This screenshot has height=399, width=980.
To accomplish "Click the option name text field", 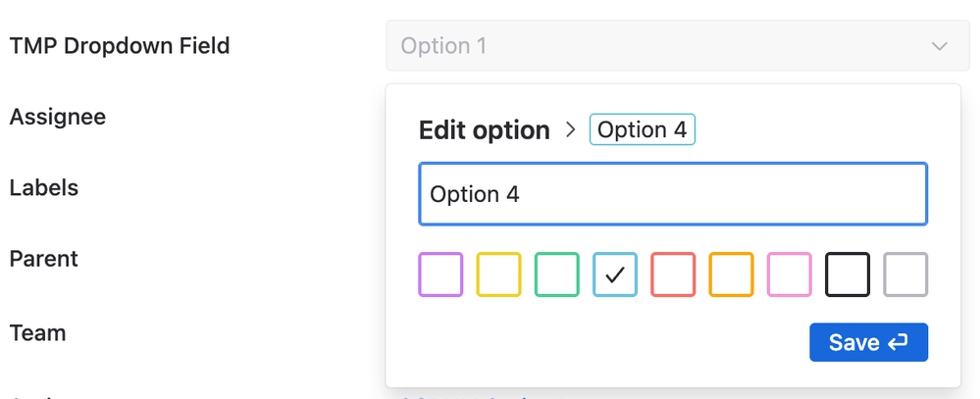I will click(x=673, y=194).
